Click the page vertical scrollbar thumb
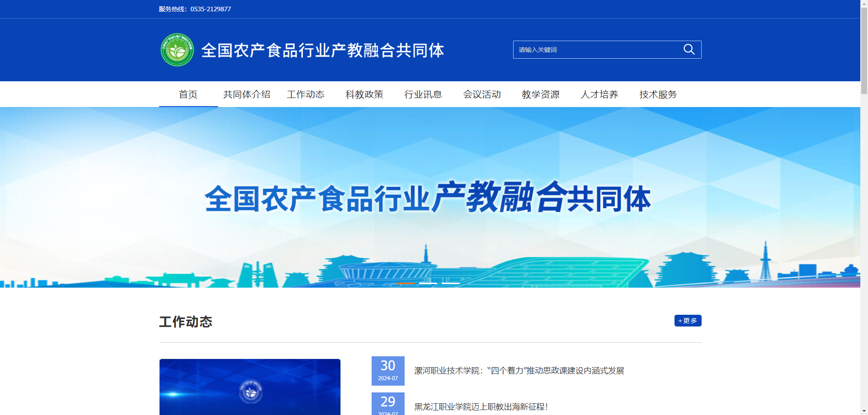The image size is (868, 415). click(864, 50)
